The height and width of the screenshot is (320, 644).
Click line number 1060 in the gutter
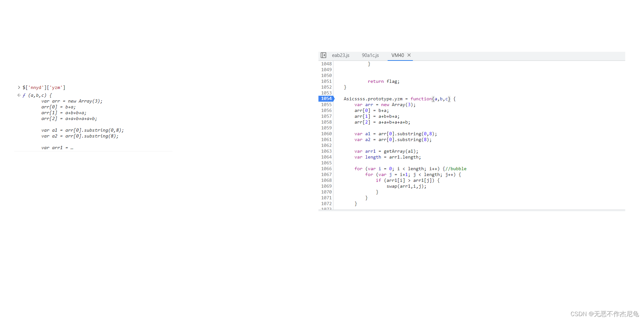[326, 134]
